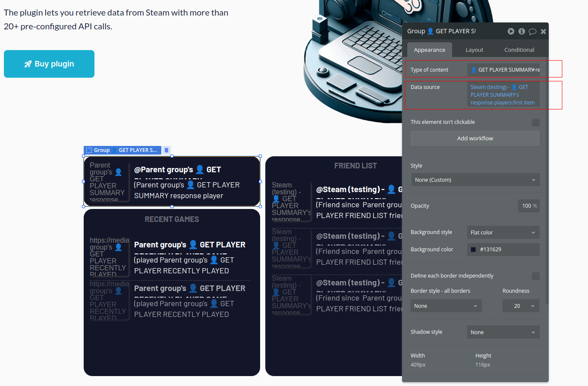The height and width of the screenshot is (386, 588).
Task: Open the Conditional tab
Action: [x=519, y=50]
